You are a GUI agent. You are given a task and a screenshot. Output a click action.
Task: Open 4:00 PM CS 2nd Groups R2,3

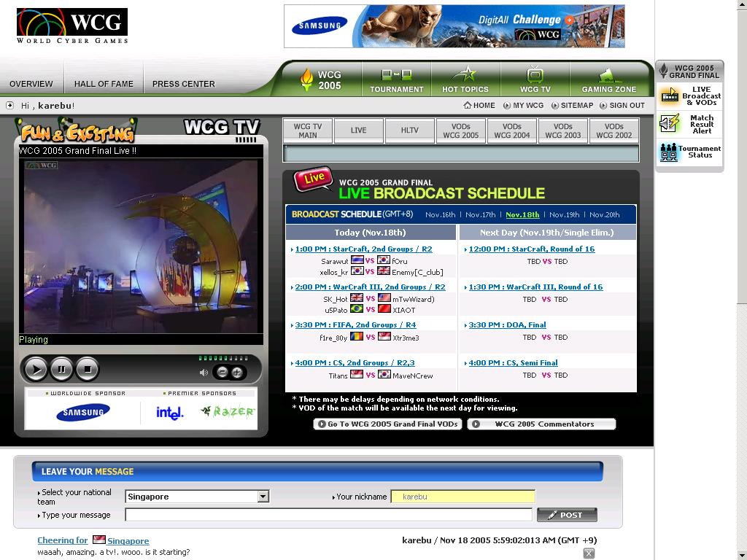click(x=355, y=363)
